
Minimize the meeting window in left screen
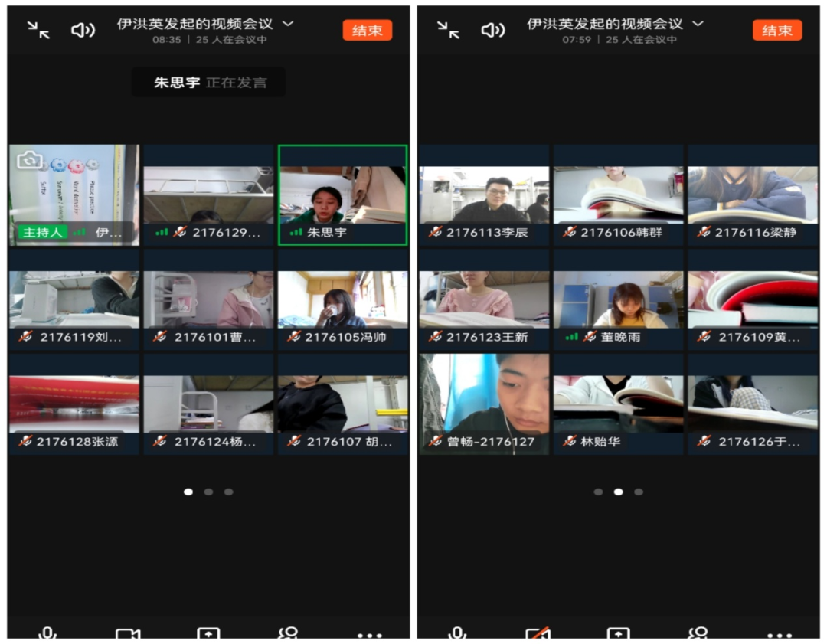pyautogui.click(x=38, y=30)
